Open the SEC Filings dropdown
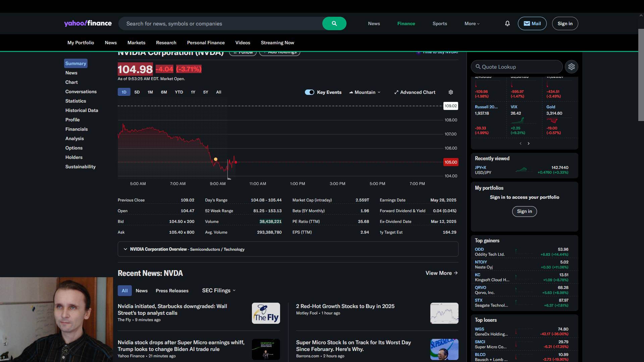The width and height of the screenshot is (644, 362). [219, 291]
